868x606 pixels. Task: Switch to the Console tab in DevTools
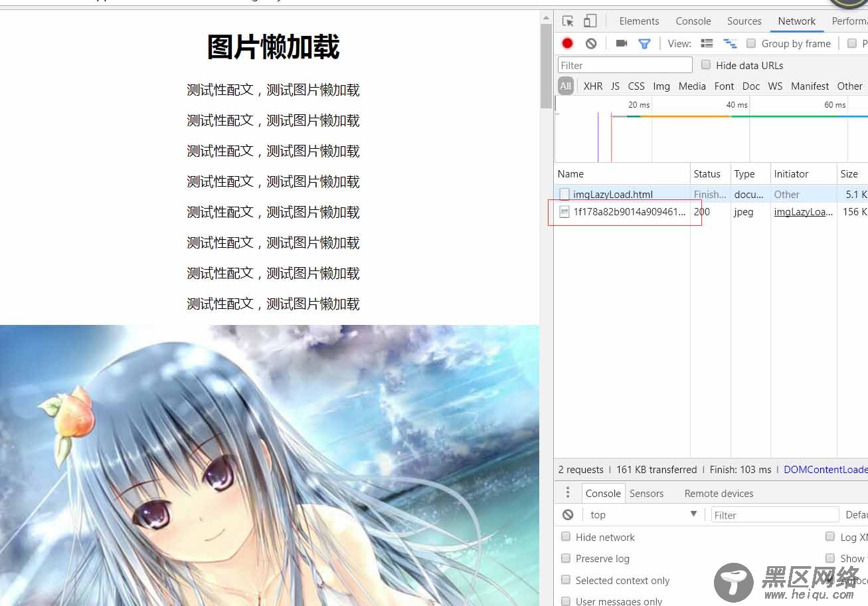click(x=693, y=21)
